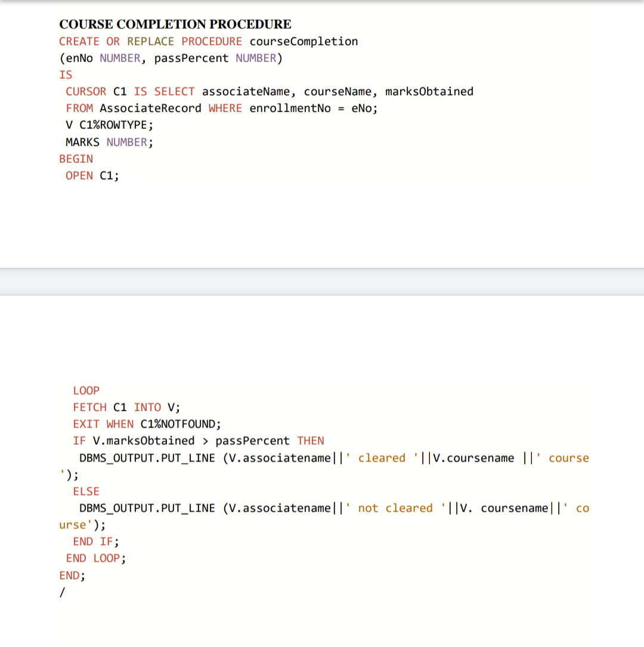Click the line 'CREATE OR REPLACE PROCEDURE courseCompletion'

(x=208, y=42)
